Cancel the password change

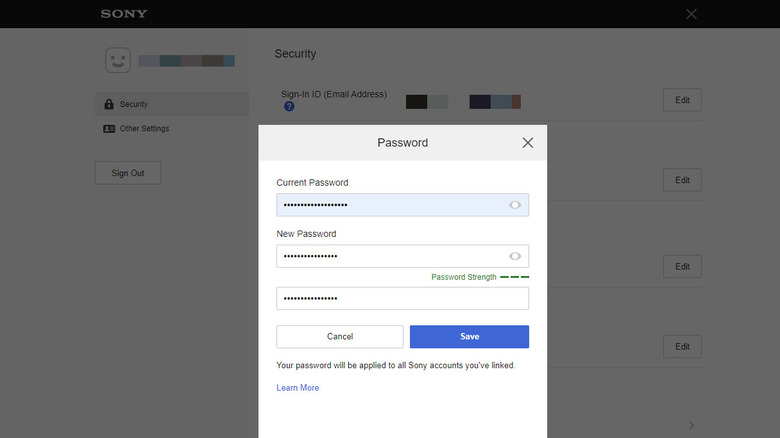(x=340, y=337)
